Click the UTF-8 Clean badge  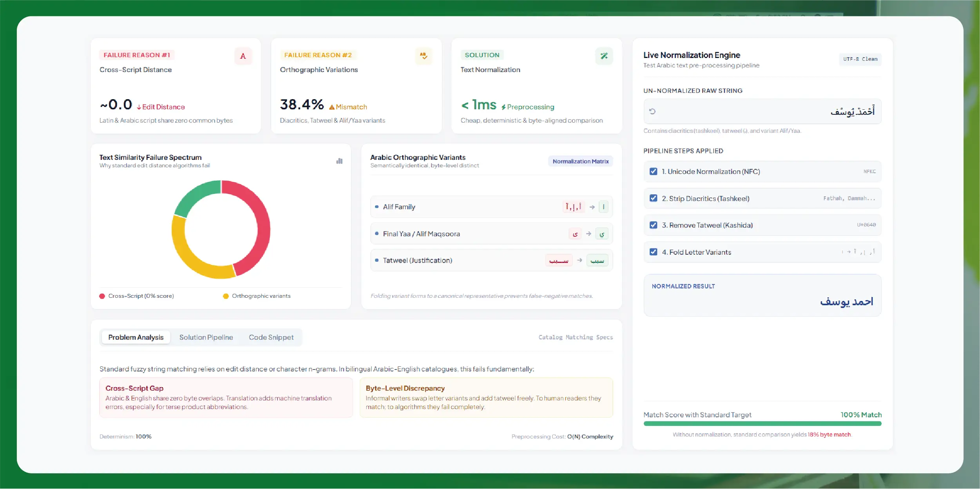[860, 59]
